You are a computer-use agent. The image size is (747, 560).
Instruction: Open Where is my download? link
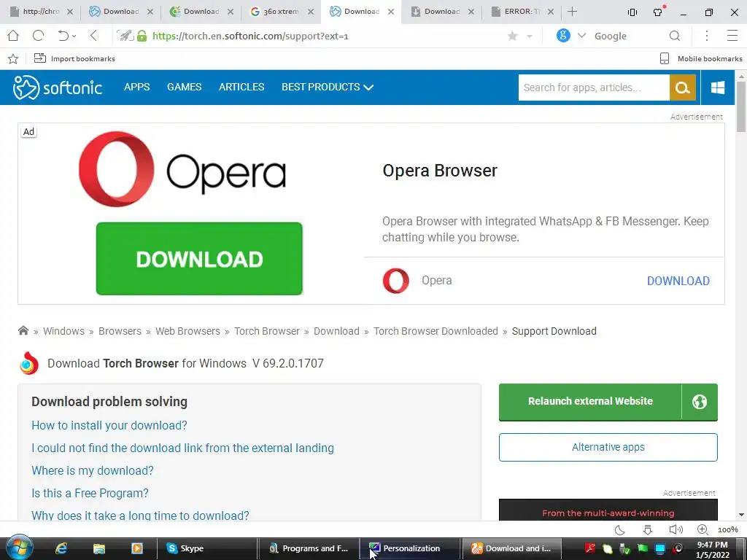(93, 470)
